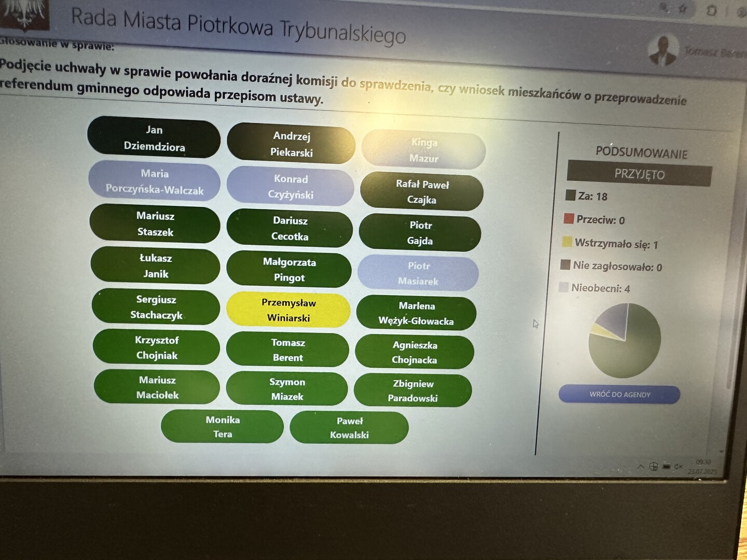
Task: Click the city coat of arms logo
Action: tap(23, 14)
